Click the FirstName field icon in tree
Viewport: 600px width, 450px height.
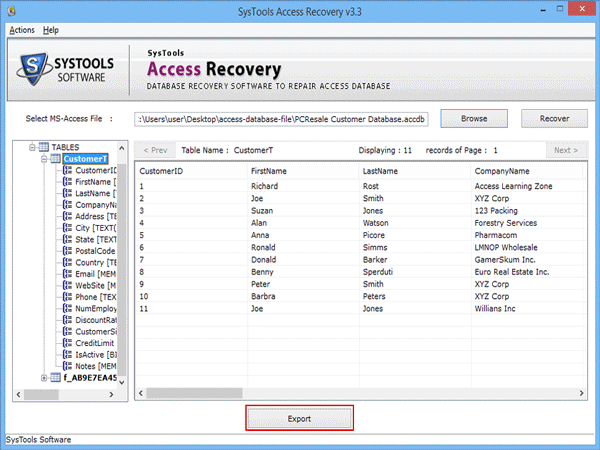(67, 182)
